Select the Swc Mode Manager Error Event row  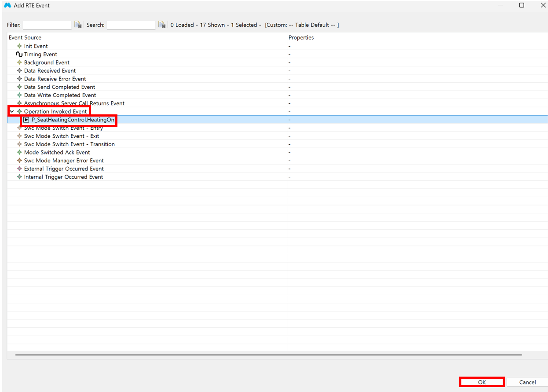pos(278,161)
